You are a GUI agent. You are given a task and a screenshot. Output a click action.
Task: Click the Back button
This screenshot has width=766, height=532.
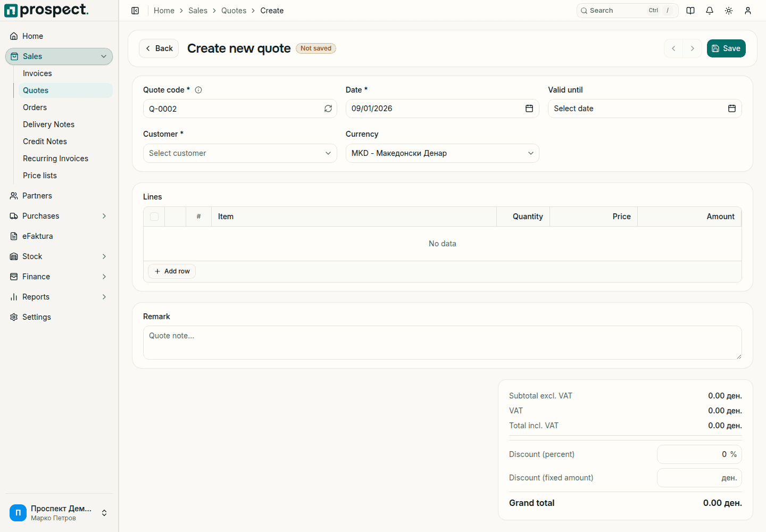tap(159, 48)
